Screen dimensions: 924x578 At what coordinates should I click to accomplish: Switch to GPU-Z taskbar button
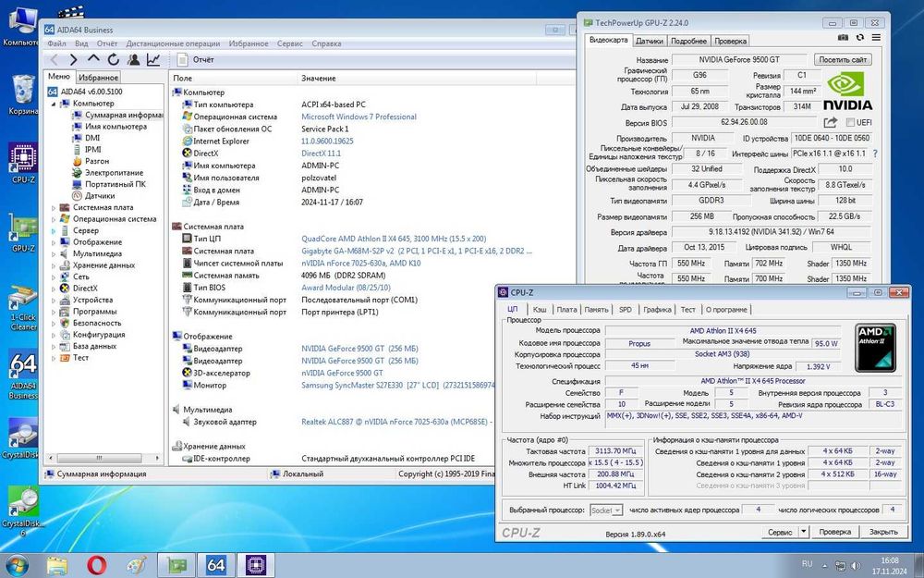click(x=176, y=566)
